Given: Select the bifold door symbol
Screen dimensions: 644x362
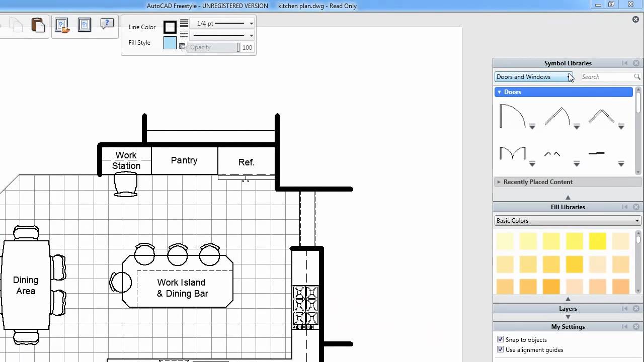Looking at the screenshot, I should click(x=601, y=116).
